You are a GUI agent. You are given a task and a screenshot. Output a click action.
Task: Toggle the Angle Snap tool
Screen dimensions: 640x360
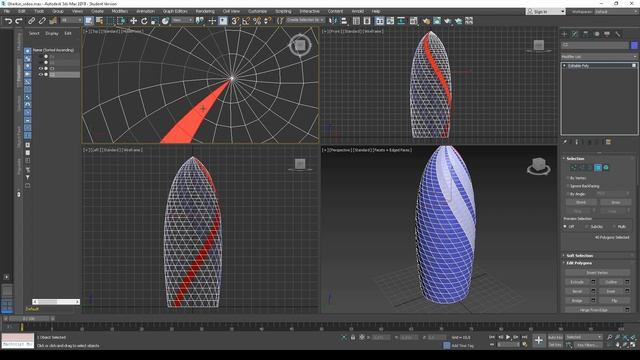(246, 21)
